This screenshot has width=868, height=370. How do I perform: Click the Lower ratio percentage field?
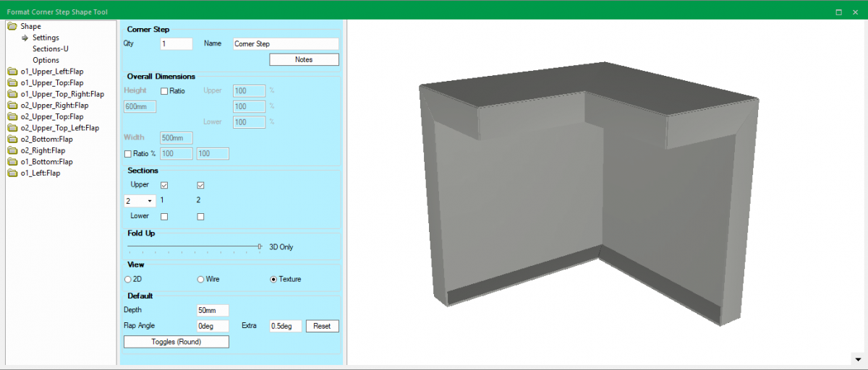click(x=249, y=122)
